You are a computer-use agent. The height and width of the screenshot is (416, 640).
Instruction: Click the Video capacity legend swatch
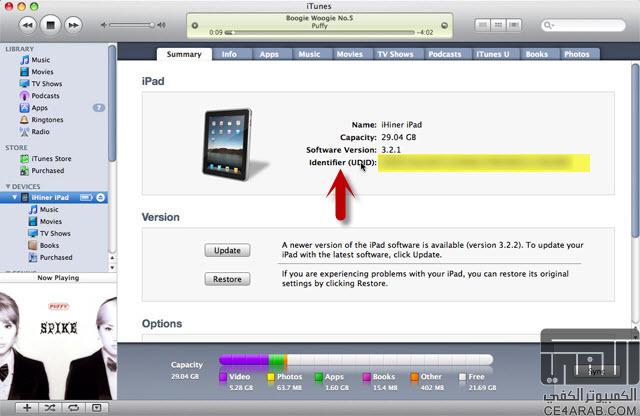tap(223, 377)
